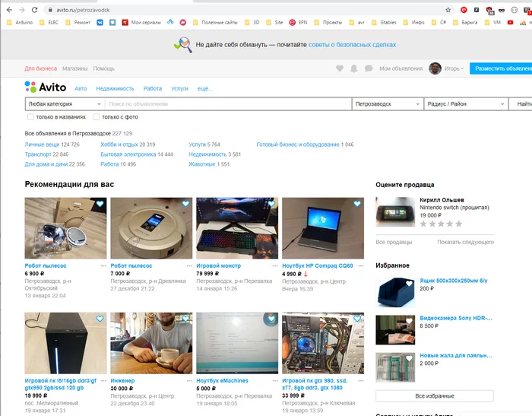Viewport: 532px width, 416px height.
Task: Click 'Все избранные' button
Action: [x=435, y=396]
